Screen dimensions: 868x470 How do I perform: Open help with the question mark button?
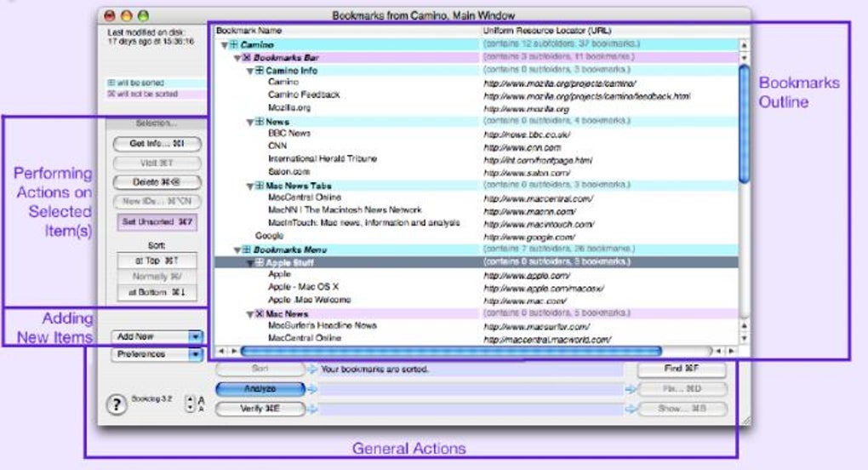point(117,404)
